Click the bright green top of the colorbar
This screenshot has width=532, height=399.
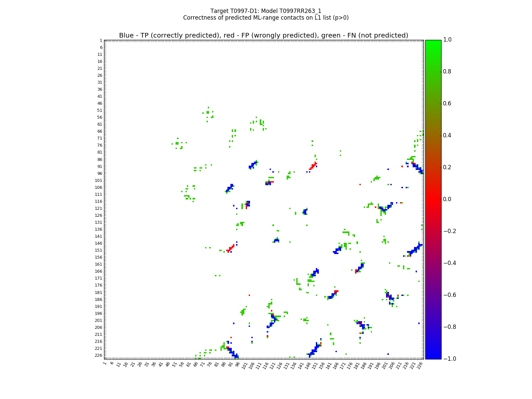point(433,43)
